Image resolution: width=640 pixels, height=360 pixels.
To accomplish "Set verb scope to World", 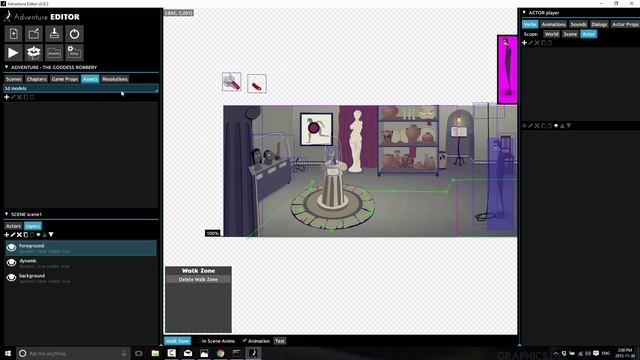I will click(x=551, y=34).
